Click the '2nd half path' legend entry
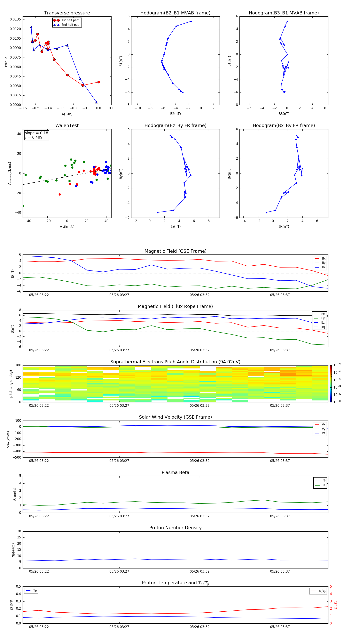The width and height of the screenshot is (351, 644). coord(67,25)
